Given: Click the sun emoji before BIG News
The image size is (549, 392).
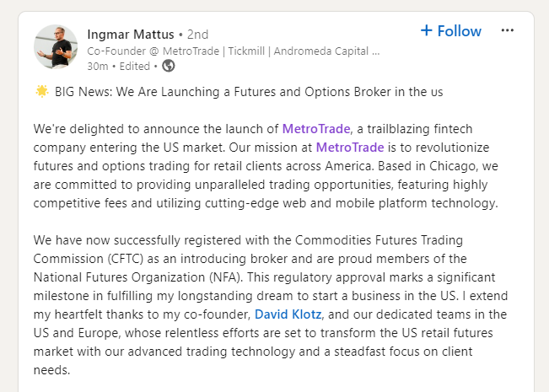Looking at the screenshot, I should click(42, 91).
